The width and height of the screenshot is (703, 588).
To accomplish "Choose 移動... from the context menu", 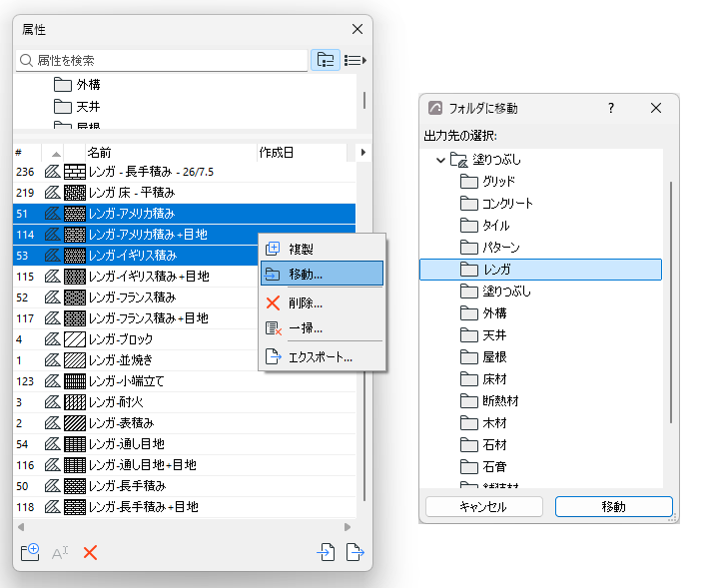I will coord(322,274).
